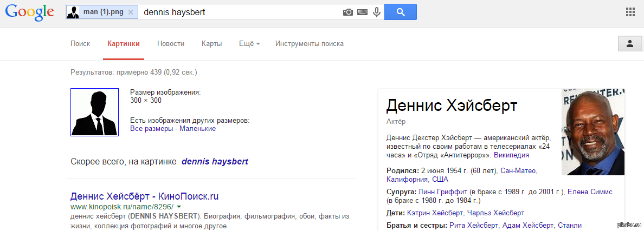Image resolution: width=644 pixels, height=231 pixels.
Task: Switch to the Новости tab
Action: tap(171, 44)
